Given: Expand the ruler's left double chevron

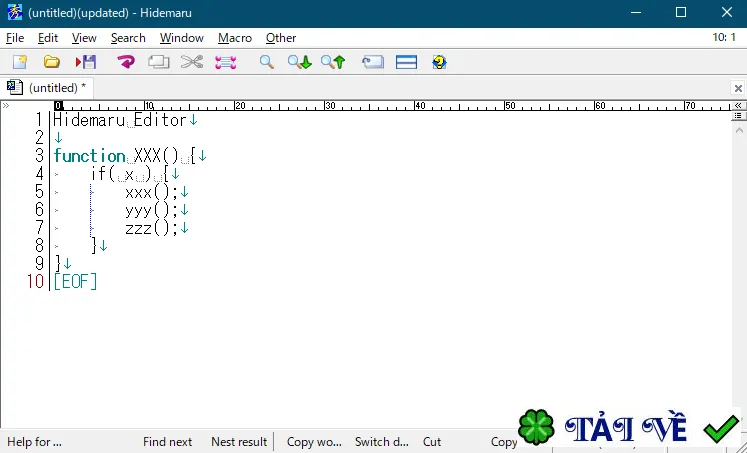Looking at the screenshot, I should (x=6, y=105).
